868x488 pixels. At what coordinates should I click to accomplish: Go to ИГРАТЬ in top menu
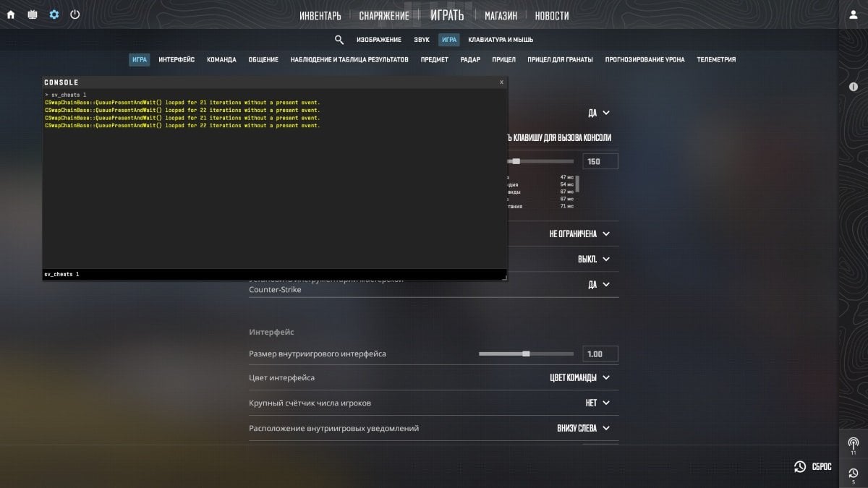tap(447, 14)
